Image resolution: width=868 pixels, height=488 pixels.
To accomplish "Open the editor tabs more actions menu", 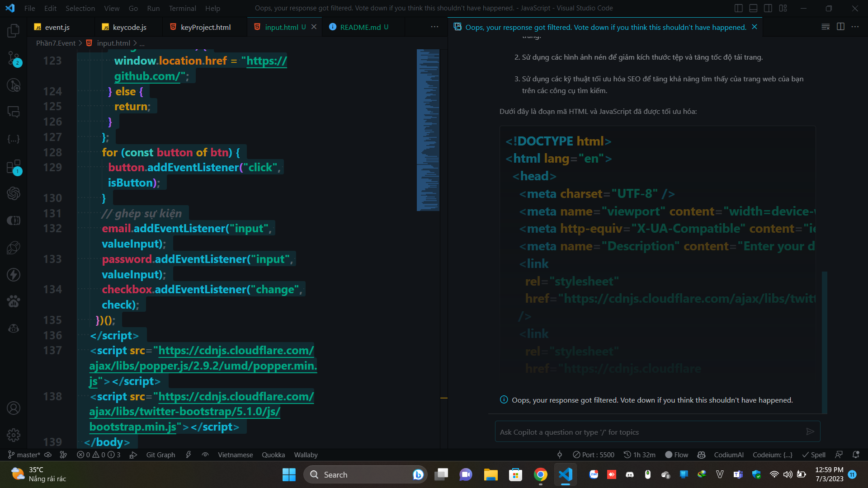I will (434, 27).
